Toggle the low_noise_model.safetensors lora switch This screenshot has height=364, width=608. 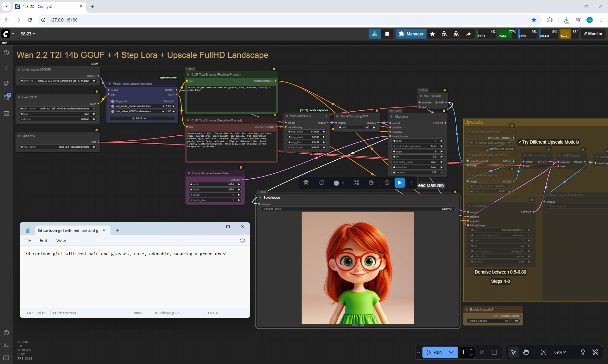113,106
